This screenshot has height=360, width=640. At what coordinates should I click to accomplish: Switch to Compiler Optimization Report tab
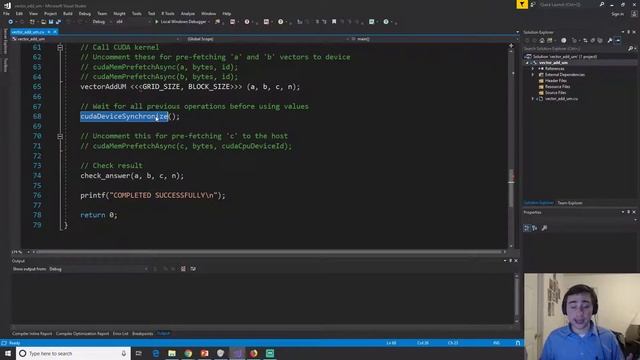tap(82, 334)
